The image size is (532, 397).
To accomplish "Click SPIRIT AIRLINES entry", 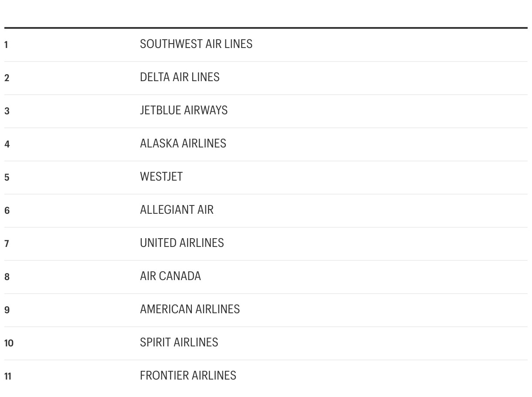I will pos(179,342).
